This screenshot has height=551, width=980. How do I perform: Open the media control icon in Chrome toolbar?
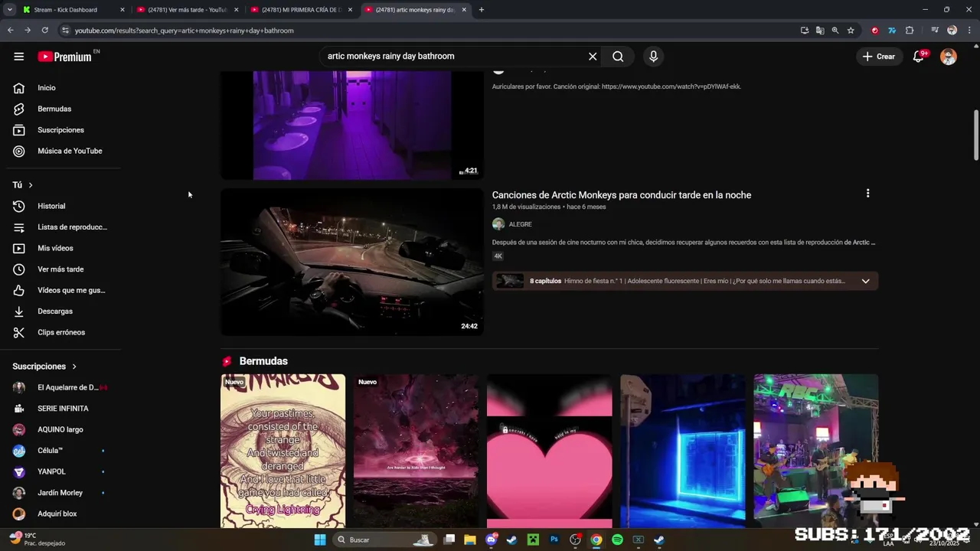(x=935, y=31)
